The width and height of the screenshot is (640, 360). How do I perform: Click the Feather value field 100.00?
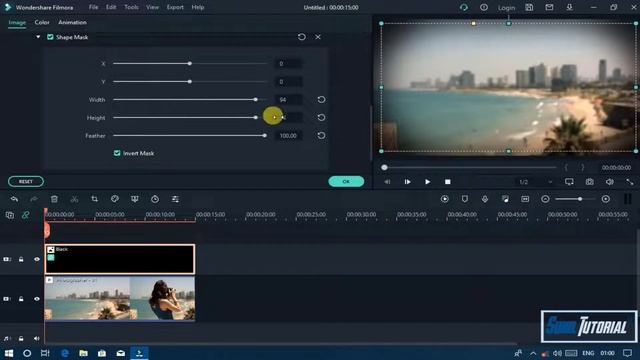(x=289, y=136)
